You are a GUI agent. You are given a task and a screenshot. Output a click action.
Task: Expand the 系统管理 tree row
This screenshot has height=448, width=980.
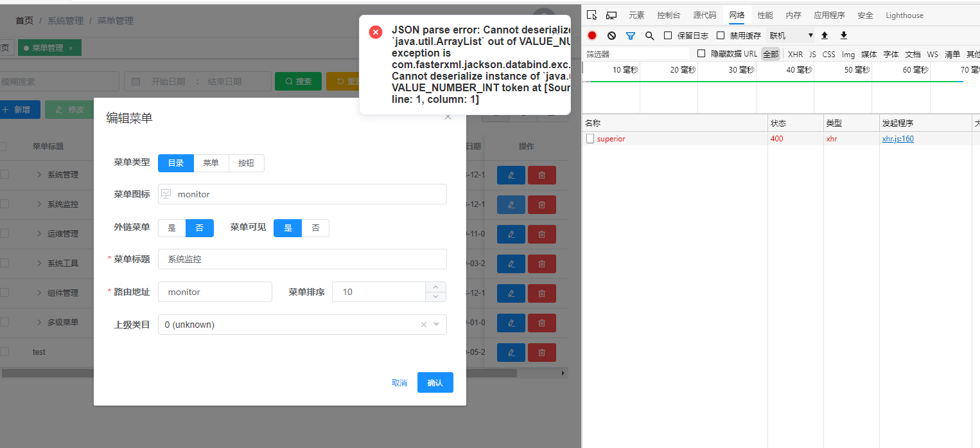39,174
